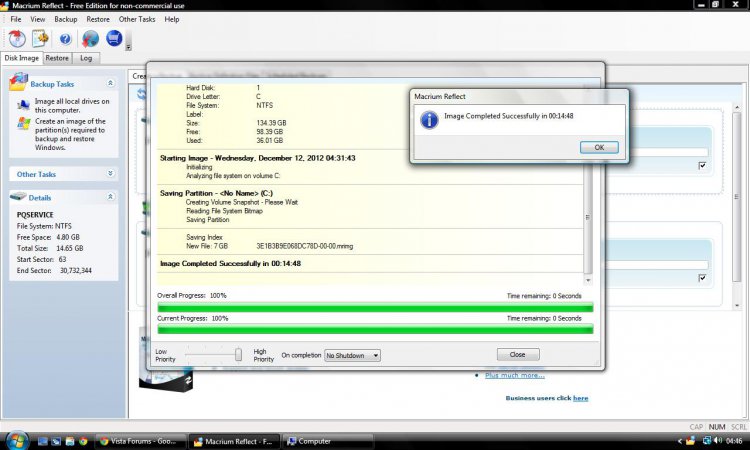The height and width of the screenshot is (450, 750).
Task: Click the 'Image all local drives' icon
Action: pos(23,105)
